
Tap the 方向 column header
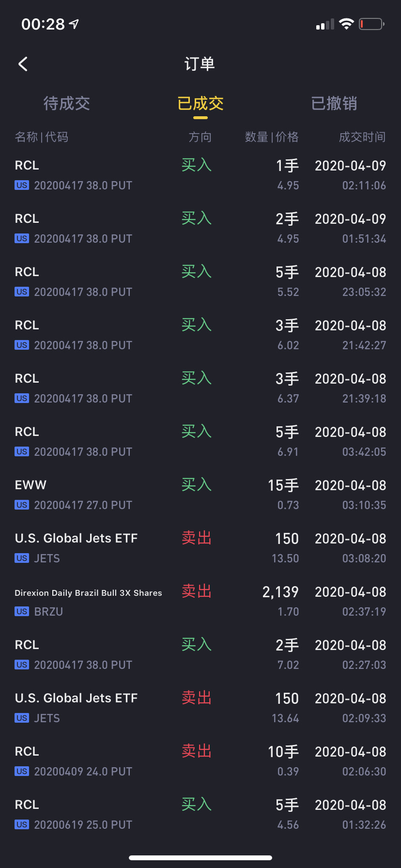click(200, 137)
